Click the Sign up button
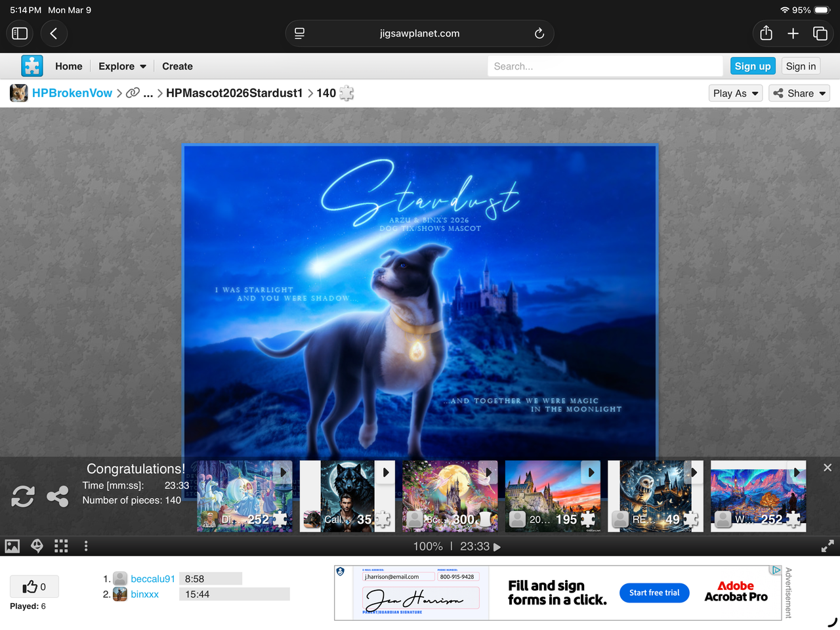 (x=753, y=66)
